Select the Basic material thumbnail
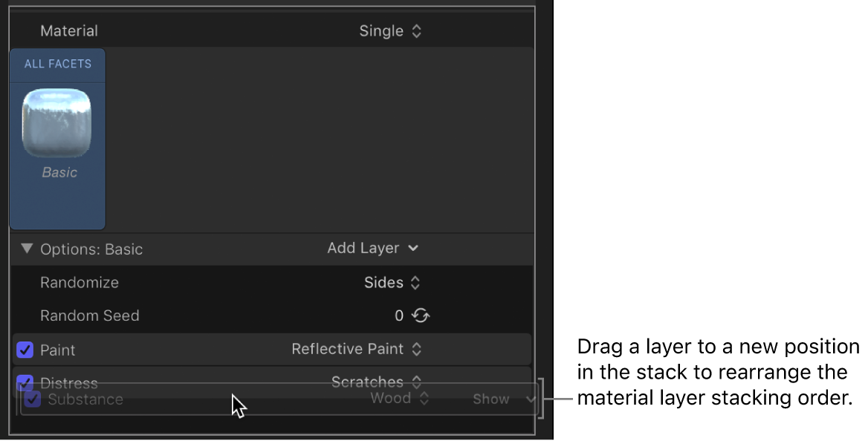Screen dimensions: 868x441 coord(57,122)
